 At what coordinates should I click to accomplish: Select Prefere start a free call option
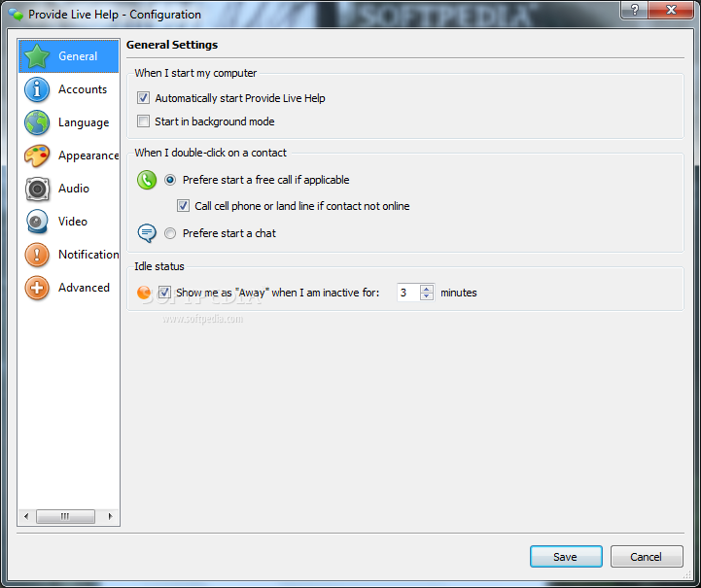click(x=170, y=180)
